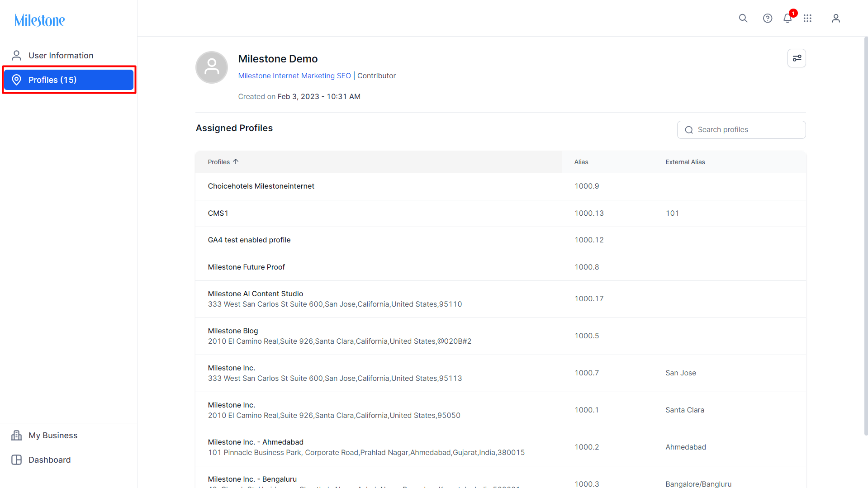Select User Information in sidebar

tap(69, 56)
